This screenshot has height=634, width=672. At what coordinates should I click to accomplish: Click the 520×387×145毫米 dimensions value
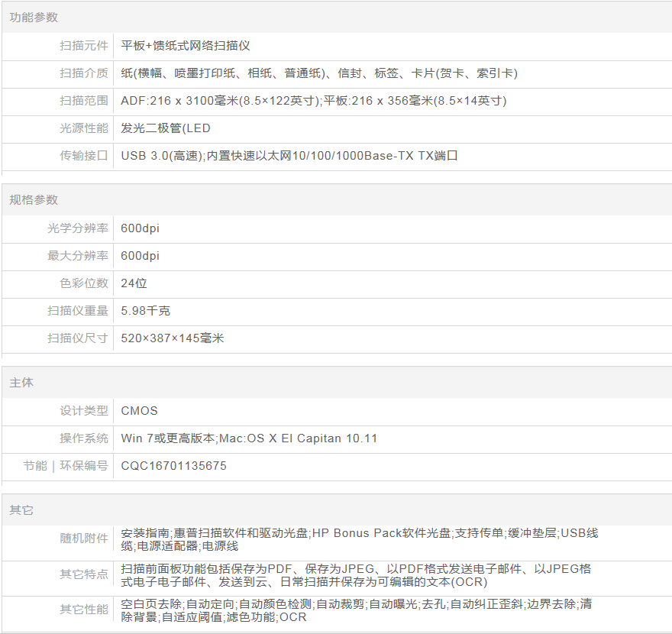point(173,338)
